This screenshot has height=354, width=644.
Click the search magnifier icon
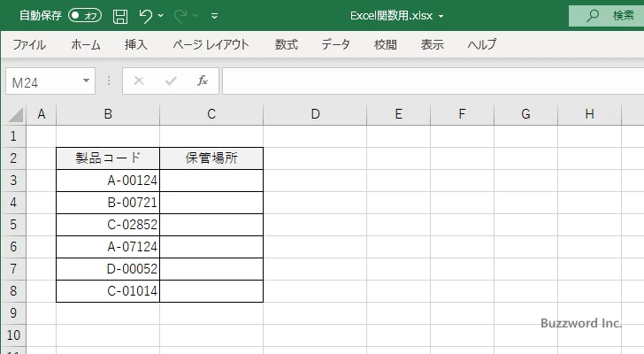(592, 16)
